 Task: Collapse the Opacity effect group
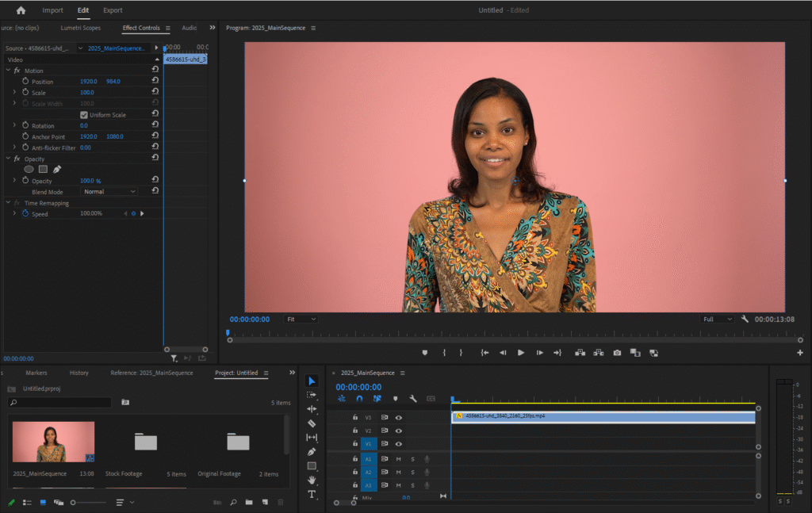coord(8,159)
